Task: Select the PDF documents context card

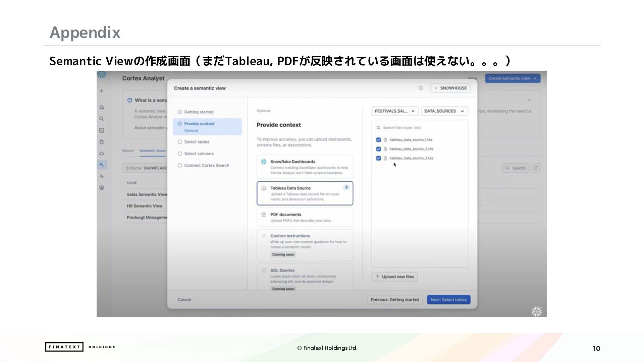Action: (x=305, y=217)
